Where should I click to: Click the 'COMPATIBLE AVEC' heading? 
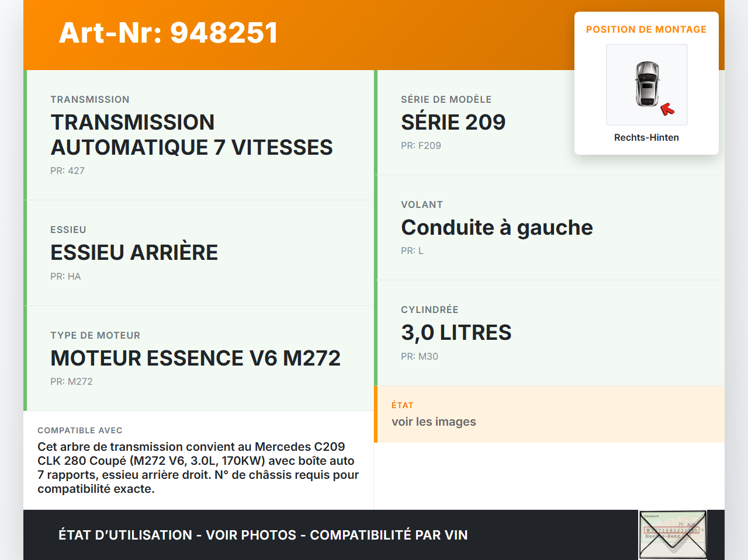click(x=80, y=430)
